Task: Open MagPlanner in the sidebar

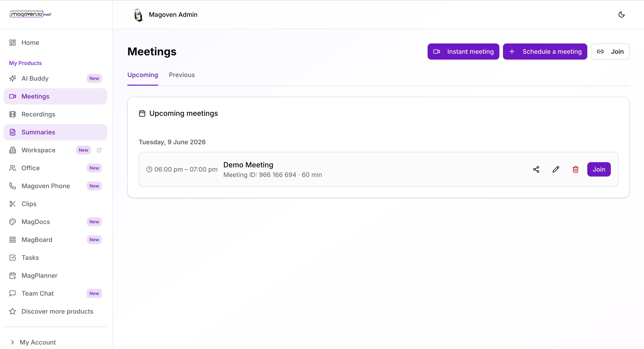Action: 55,276
